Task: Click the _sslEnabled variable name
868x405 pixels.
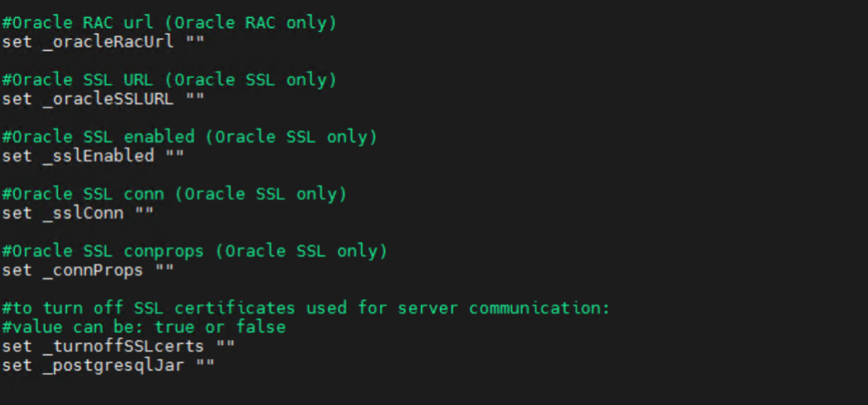Action: pyautogui.click(x=97, y=156)
